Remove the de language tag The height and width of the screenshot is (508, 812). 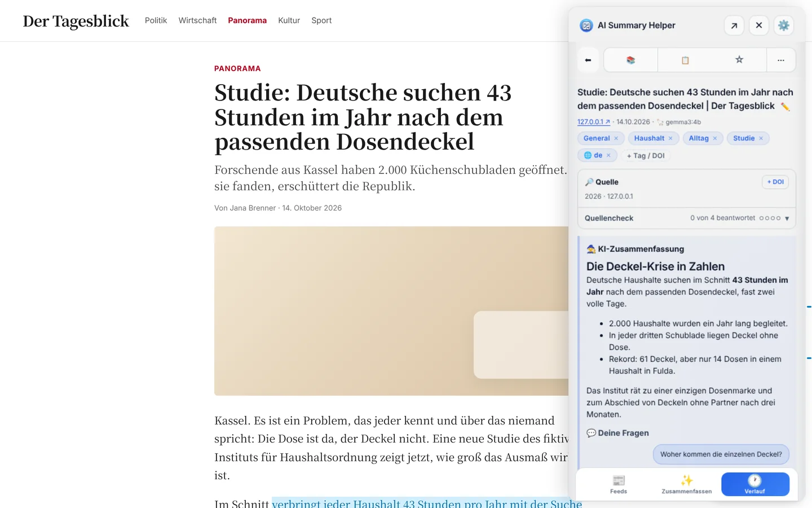point(608,155)
